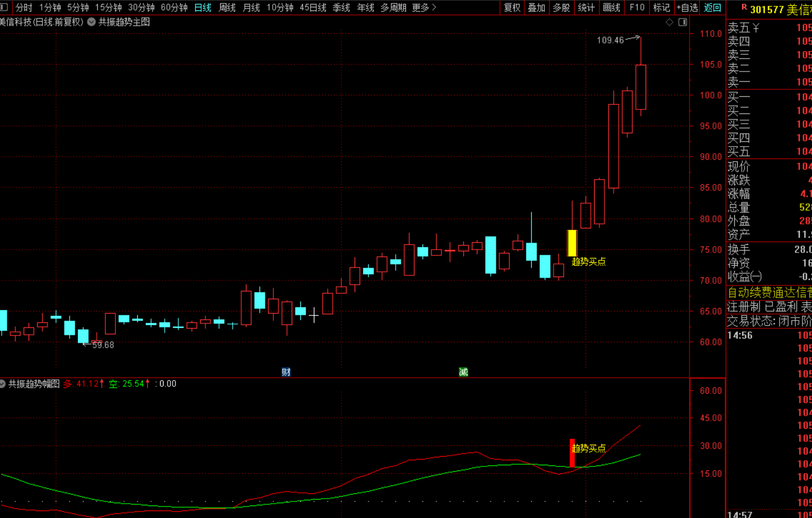Open the 统计 statistics tool
This screenshot has width=812, height=518.
(586, 7)
